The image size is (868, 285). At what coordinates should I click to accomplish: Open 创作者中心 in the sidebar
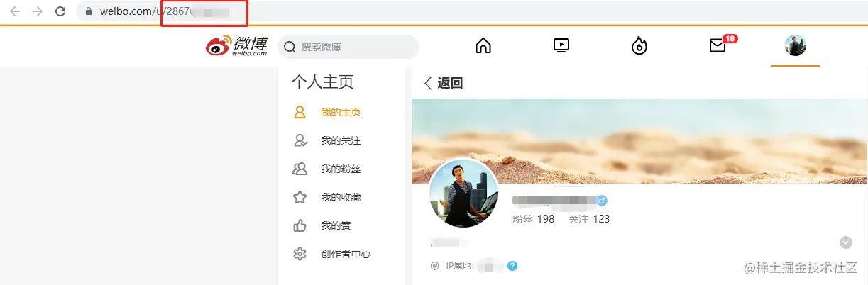click(x=346, y=254)
